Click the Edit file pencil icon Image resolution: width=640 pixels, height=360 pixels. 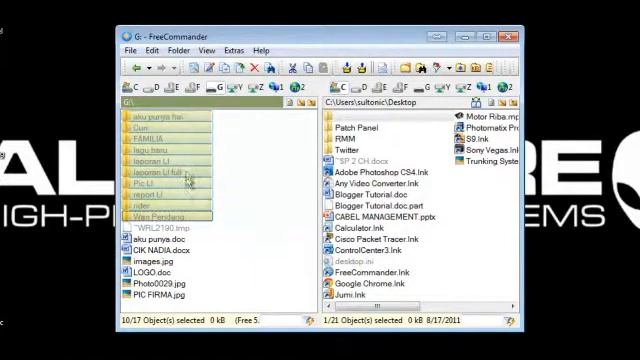click(x=209, y=68)
